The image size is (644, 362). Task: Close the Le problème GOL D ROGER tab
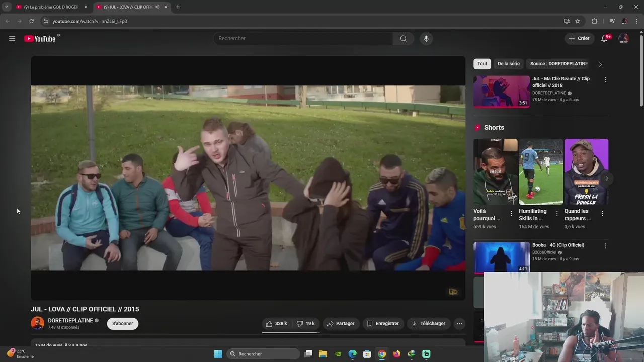(x=86, y=7)
